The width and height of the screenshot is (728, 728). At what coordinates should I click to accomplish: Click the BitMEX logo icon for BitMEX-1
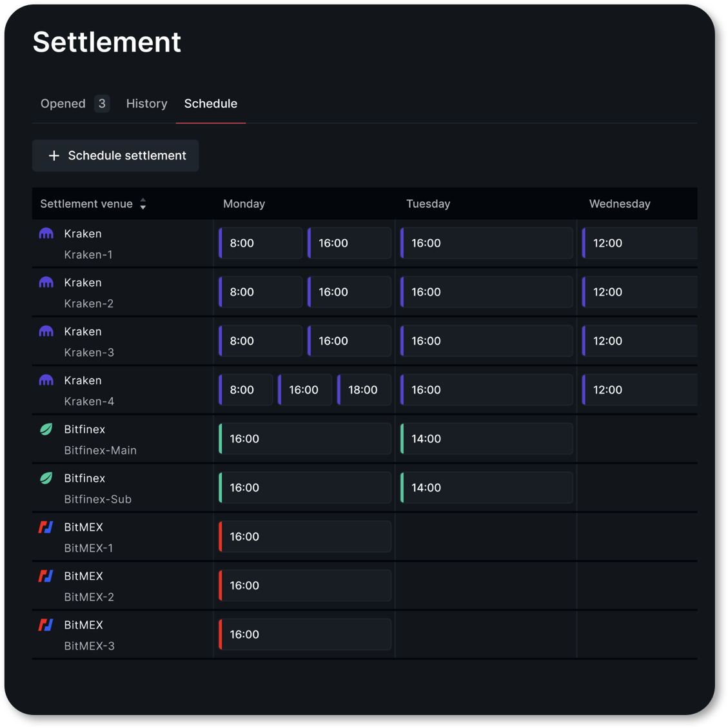[46, 527]
